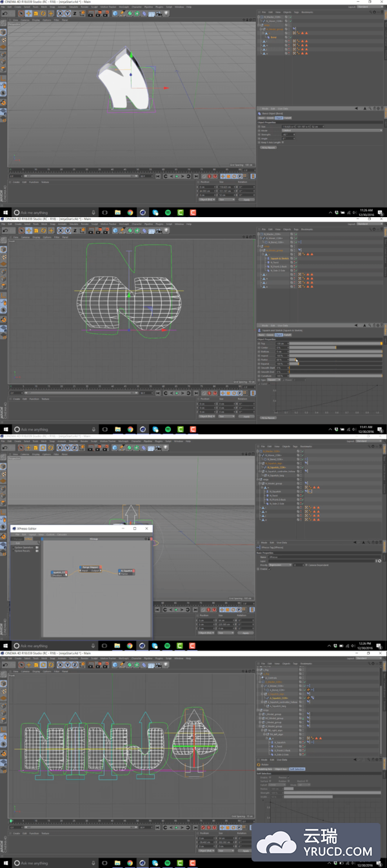
Task: Open the MoGraph menu in the 11:26 AM screenshot
Action: pos(123,7)
